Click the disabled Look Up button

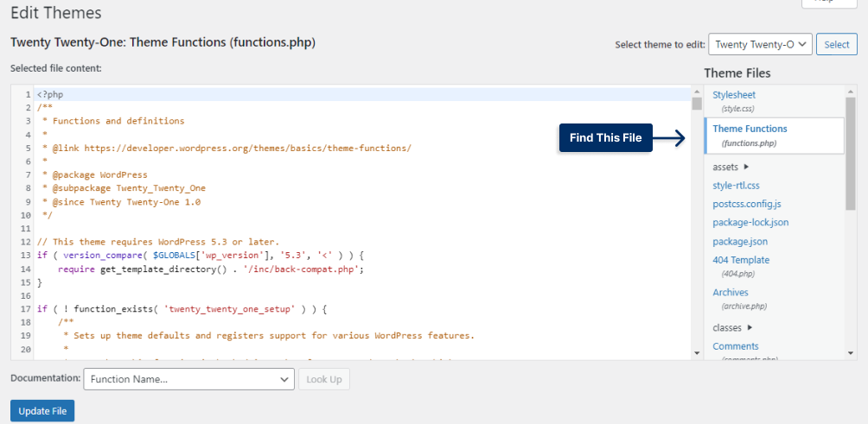point(324,379)
